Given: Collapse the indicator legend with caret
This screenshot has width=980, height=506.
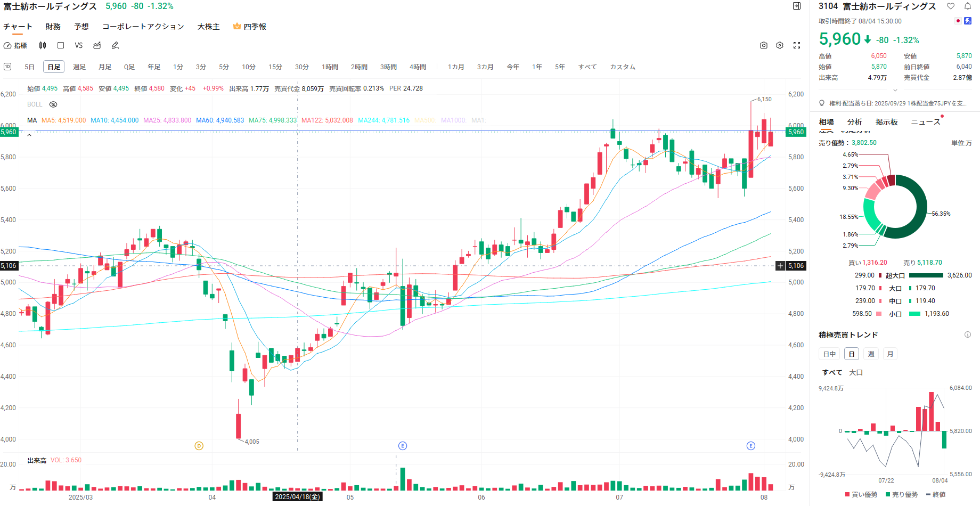Looking at the screenshot, I should click(29, 135).
